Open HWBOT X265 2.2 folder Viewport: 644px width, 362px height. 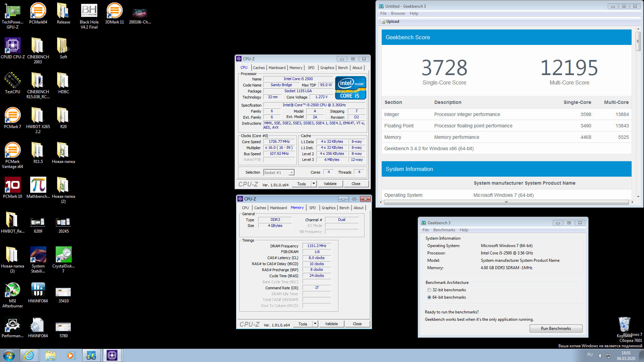(x=38, y=120)
